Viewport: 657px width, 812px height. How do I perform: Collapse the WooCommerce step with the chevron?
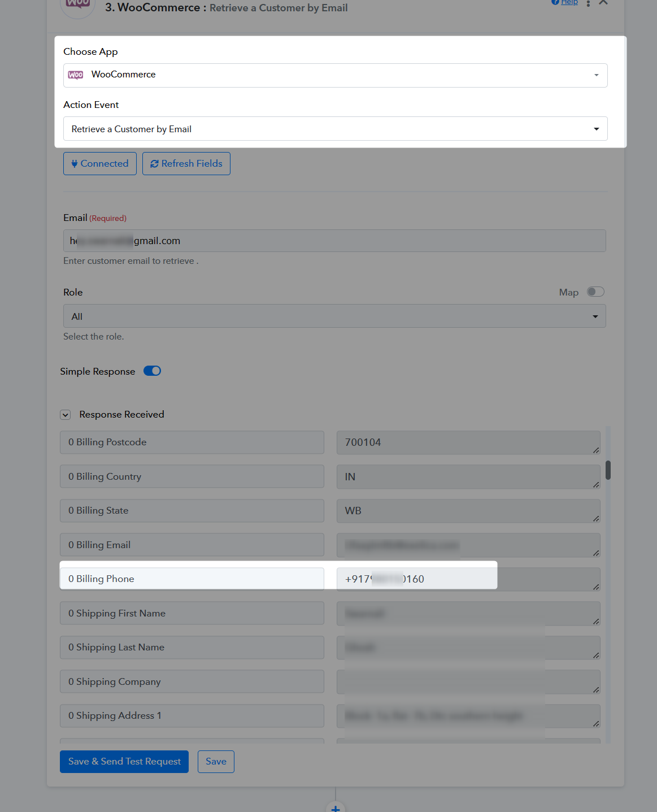click(603, 2)
